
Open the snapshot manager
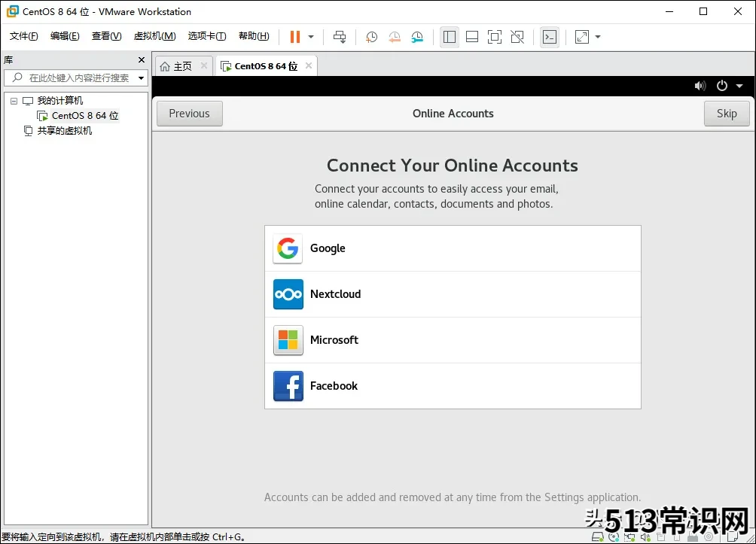click(x=417, y=37)
